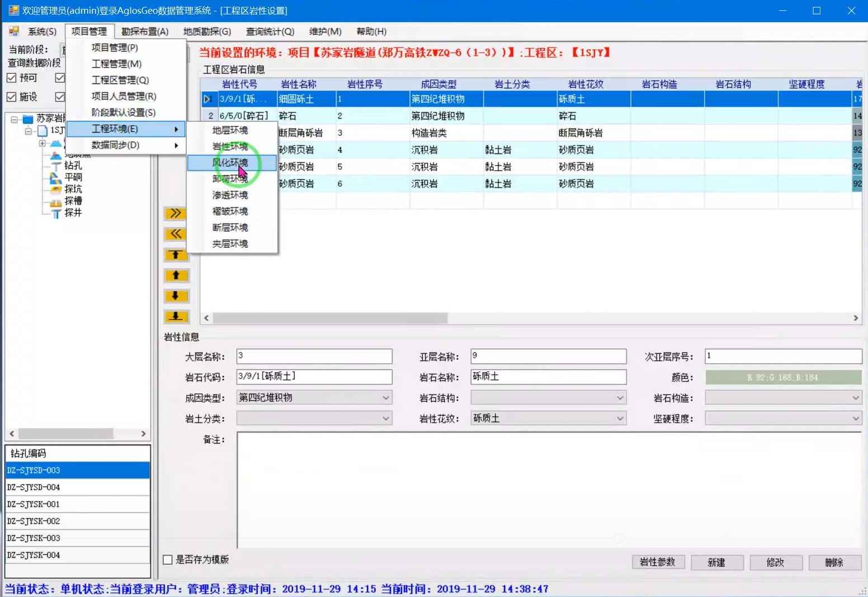Click the double right arrow transfer button
Screen dimensions: 868x597
[x=176, y=213]
